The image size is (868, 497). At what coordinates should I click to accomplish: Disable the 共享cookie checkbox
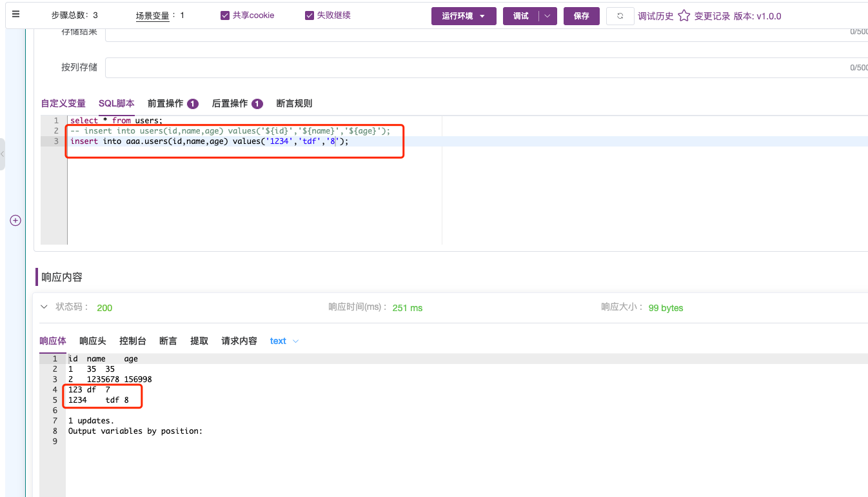tap(224, 15)
